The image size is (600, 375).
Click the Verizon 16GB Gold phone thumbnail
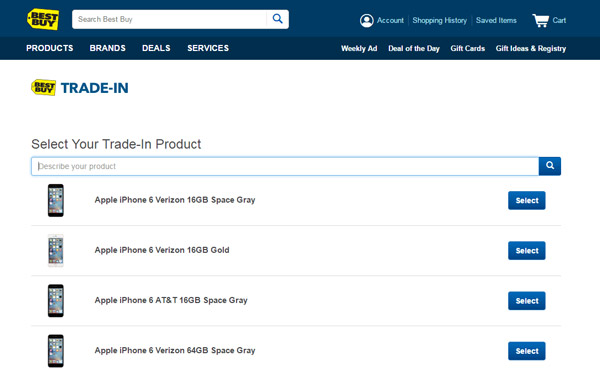(x=56, y=251)
